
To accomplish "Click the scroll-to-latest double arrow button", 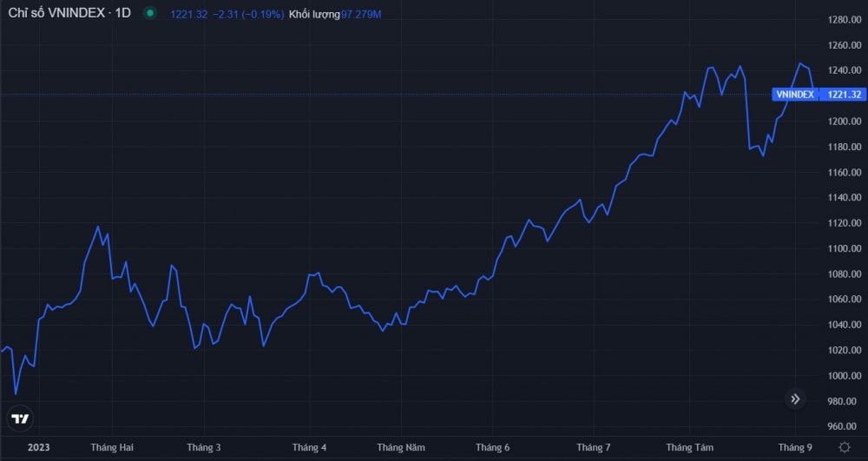I will pos(795,399).
